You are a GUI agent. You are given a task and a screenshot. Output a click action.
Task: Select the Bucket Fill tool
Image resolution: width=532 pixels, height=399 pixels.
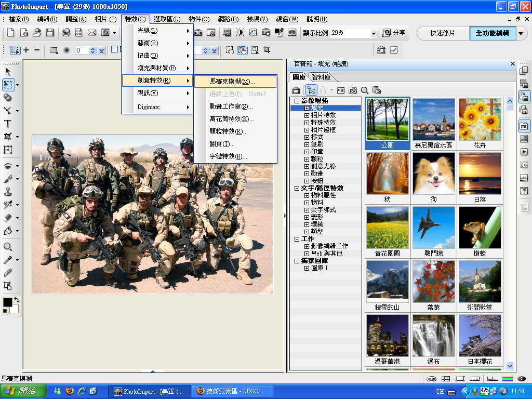(7, 231)
